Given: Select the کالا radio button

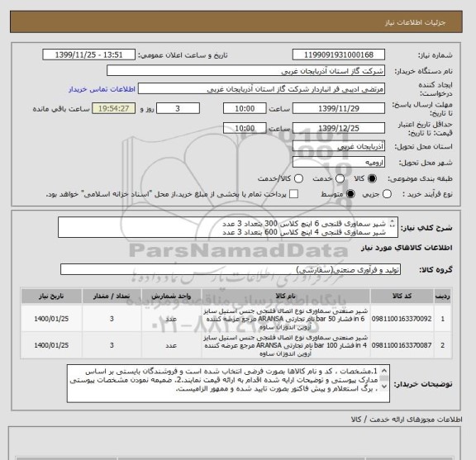Looking at the screenshot, I should click(x=372, y=178).
